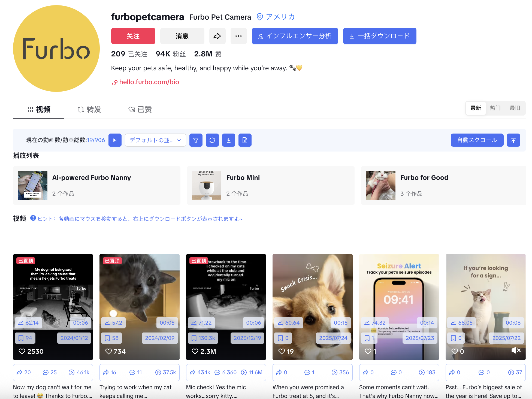Click the skip-to-next play icon button
The width and height of the screenshot is (532, 399).
[x=115, y=140]
